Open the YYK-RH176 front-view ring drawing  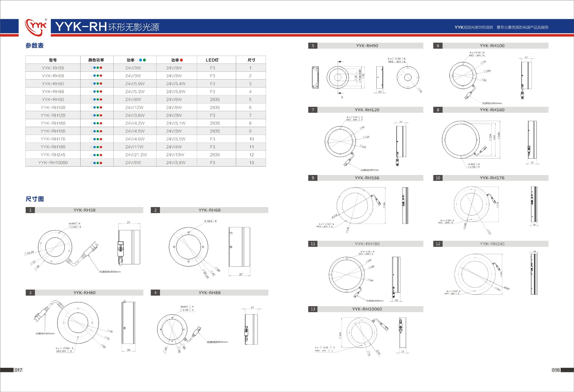[471, 204]
